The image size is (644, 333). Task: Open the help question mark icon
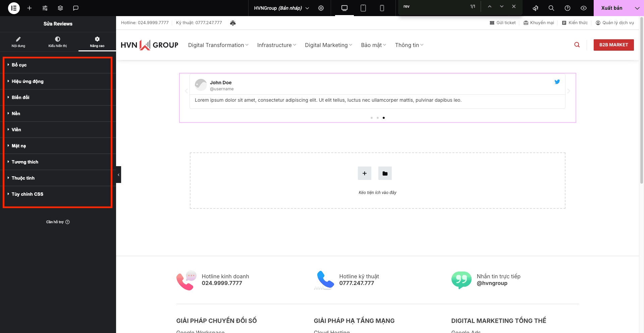[x=568, y=8]
